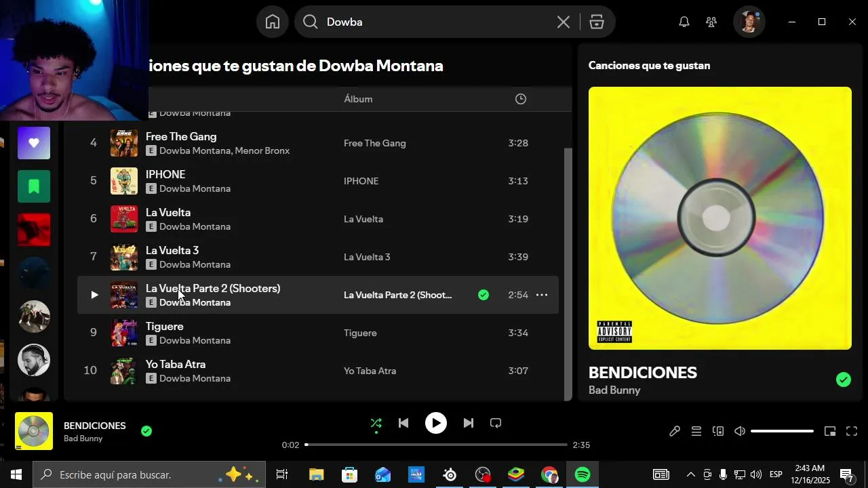The height and width of the screenshot is (488, 868).
Task: Open the red album thumbnail in sidebar
Action: pyautogui.click(x=34, y=230)
